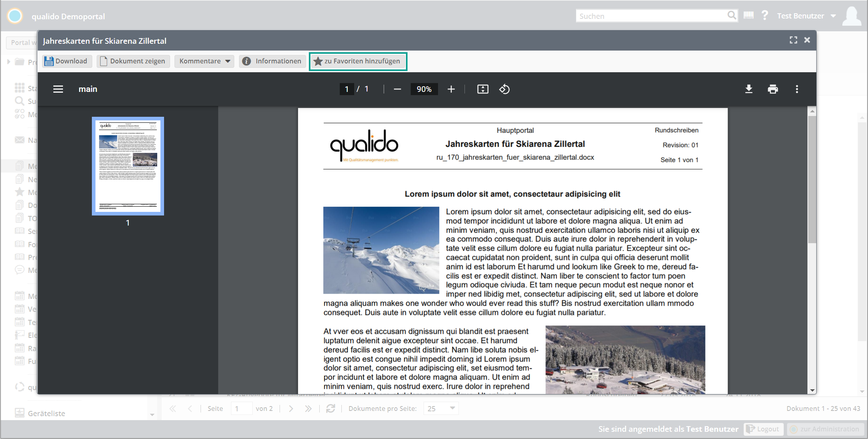Open the Informationen panel
Viewport: 868px width, 439px height.
(273, 61)
